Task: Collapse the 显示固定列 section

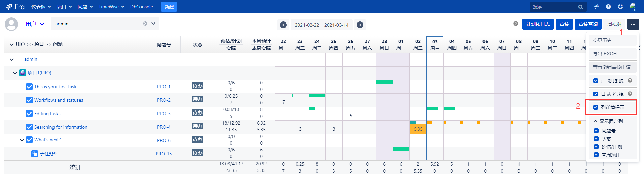Action: [x=595, y=121]
